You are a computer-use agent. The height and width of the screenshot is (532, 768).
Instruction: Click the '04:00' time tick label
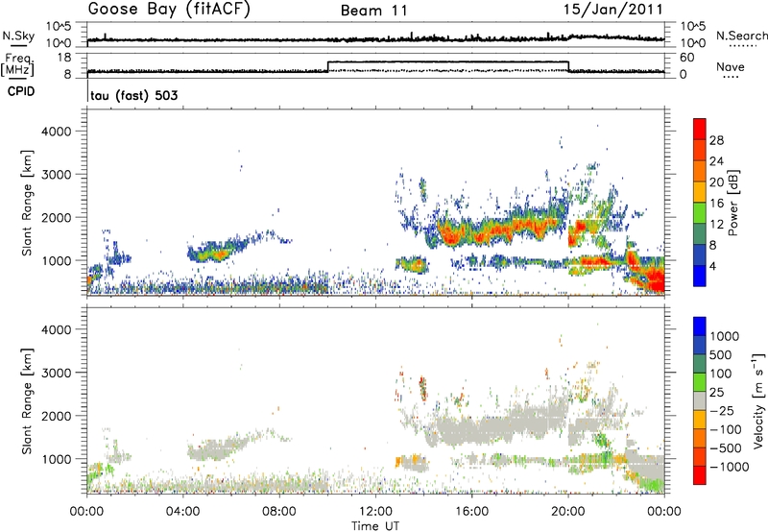click(183, 512)
